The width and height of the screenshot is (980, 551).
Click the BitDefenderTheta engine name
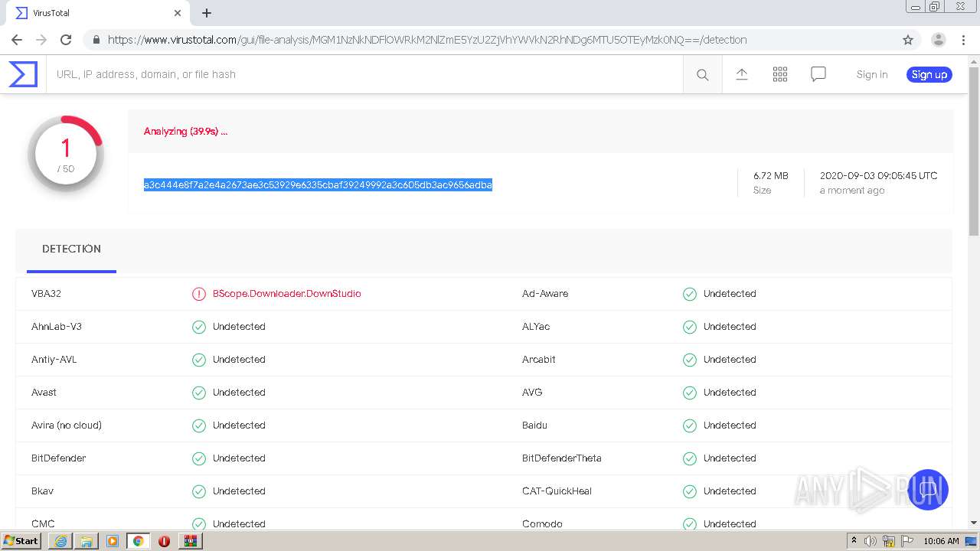[x=562, y=458]
